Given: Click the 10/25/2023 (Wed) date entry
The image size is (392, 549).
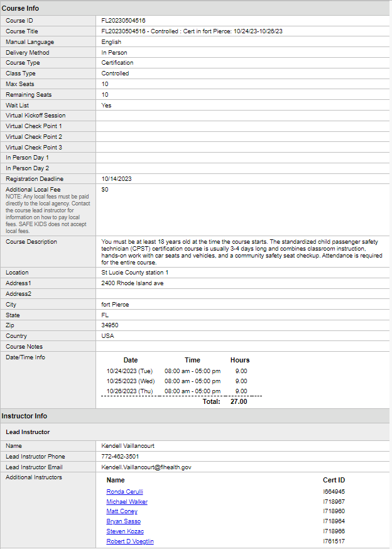Looking at the screenshot, I should [x=131, y=381].
